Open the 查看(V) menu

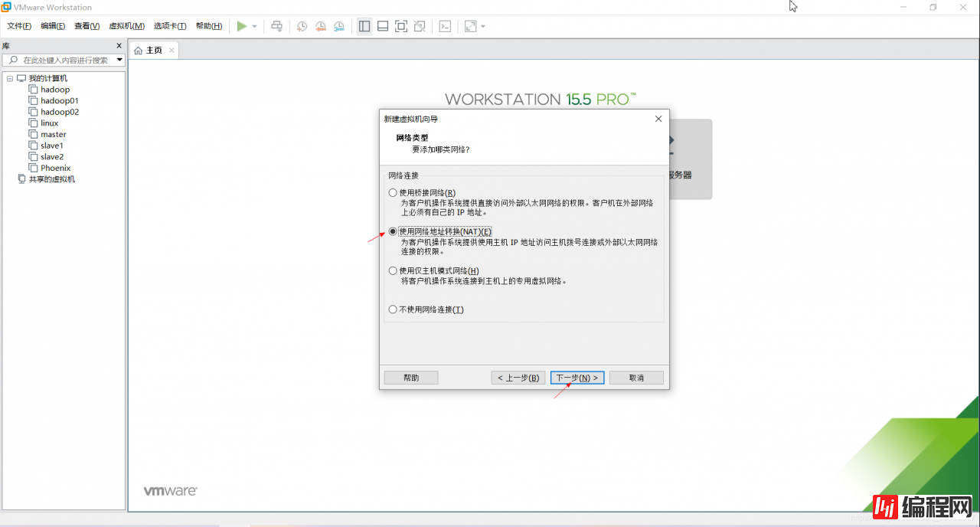click(87, 26)
